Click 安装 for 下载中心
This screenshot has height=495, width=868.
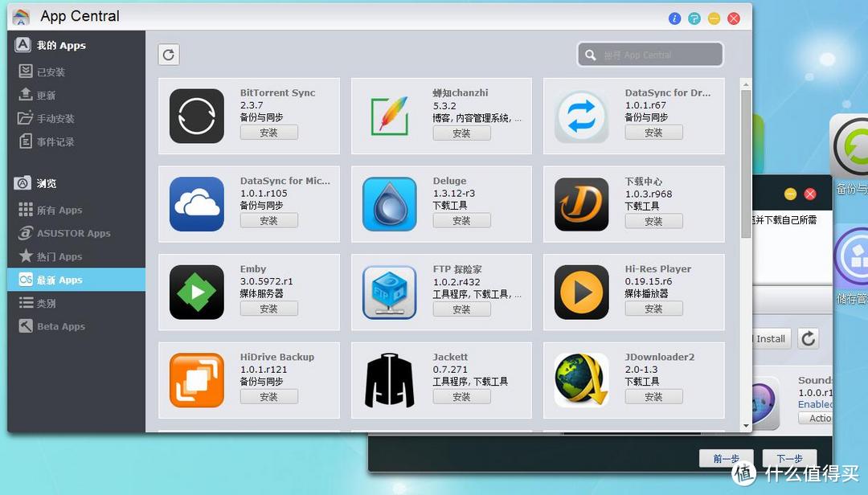tap(653, 221)
